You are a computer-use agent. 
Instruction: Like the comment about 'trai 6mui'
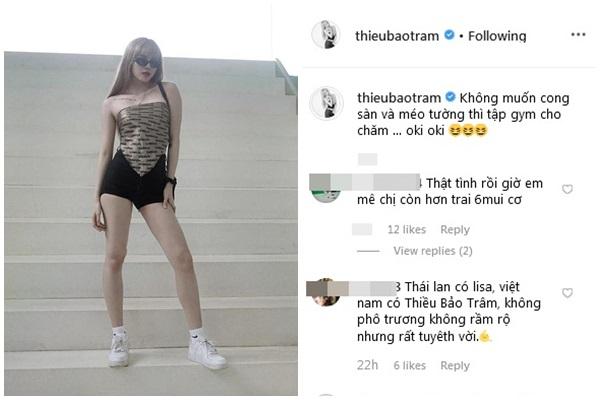click(x=567, y=189)
